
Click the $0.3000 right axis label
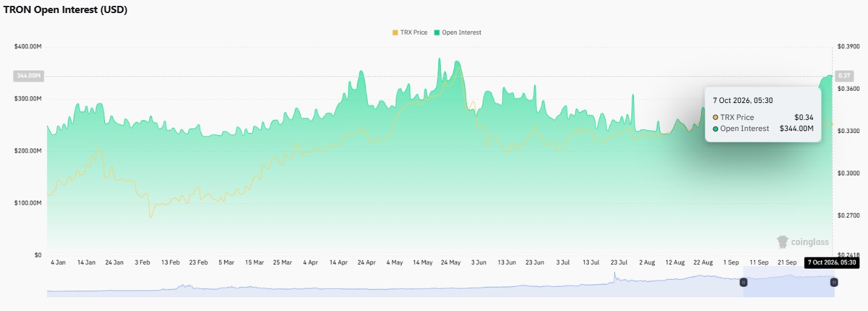pos(848,173)
